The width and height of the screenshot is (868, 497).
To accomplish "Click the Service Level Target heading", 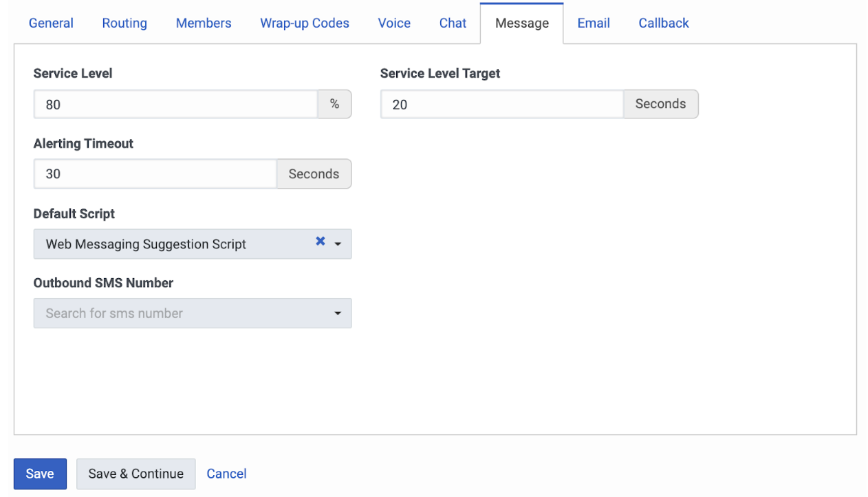I will [440, 74].
